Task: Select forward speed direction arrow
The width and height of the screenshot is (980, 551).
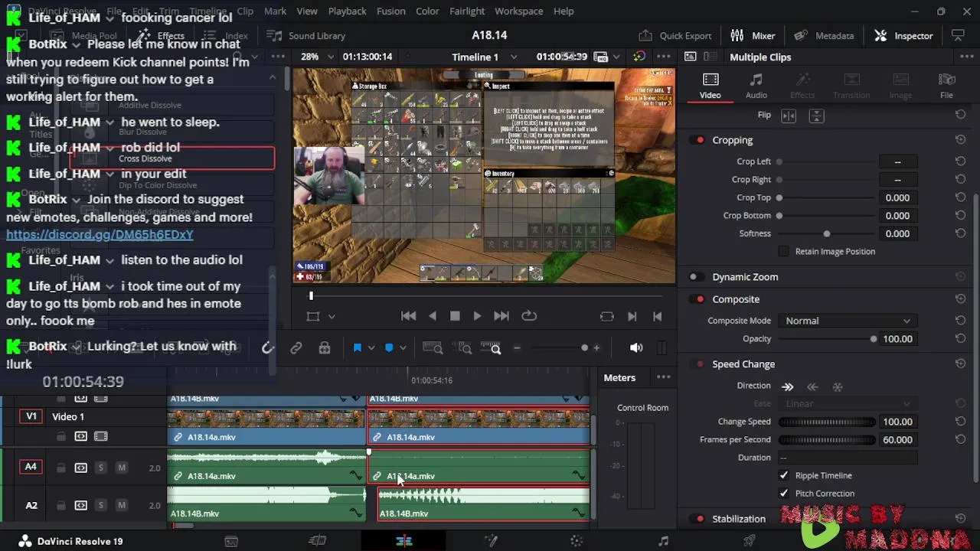Action: point(787,386)
